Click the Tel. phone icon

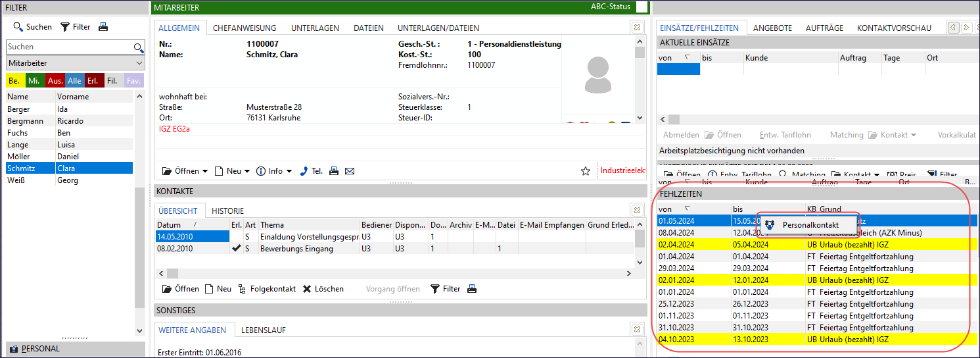tap(304, 171)
